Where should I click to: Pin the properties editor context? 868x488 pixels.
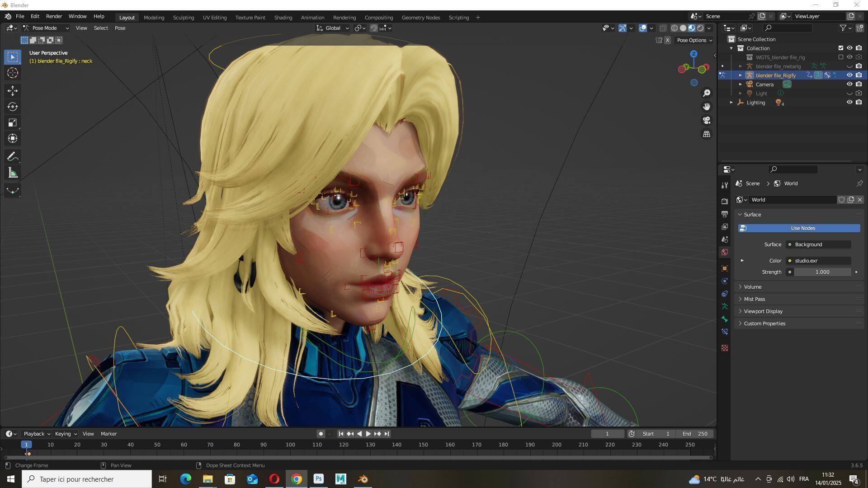[x=859, y=183]
